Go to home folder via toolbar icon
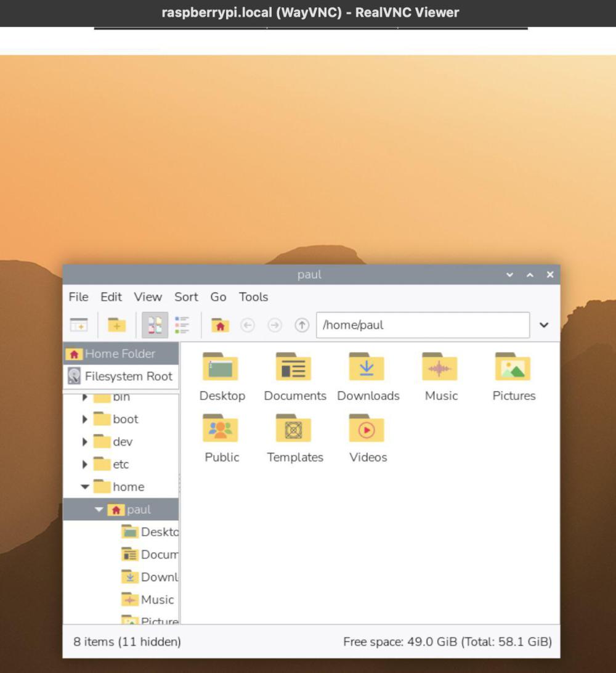This screenshot has height=673, width=616. coord(220,325)
